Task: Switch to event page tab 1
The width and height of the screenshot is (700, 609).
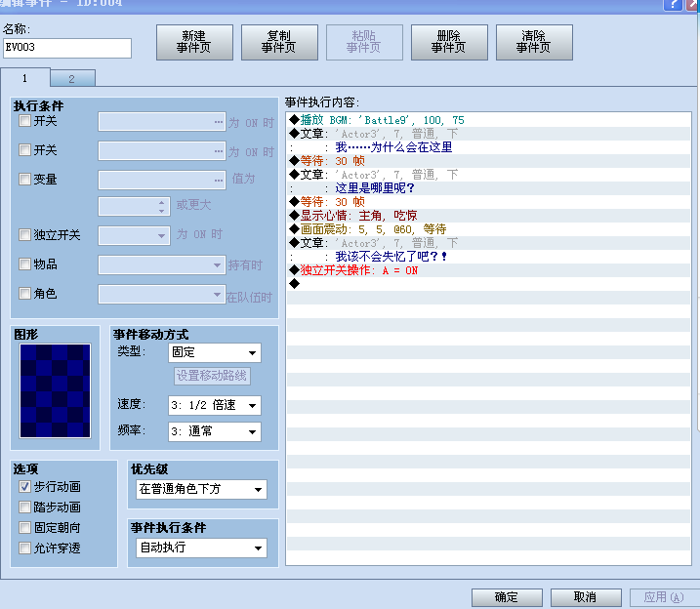Action: [x=25, y=78]
